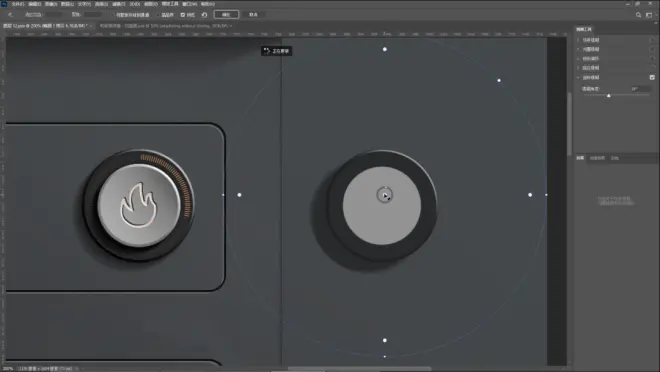Toggle the 预览 (Preview) checkbox
Screen dimensions: 660x372
(183, 15)
